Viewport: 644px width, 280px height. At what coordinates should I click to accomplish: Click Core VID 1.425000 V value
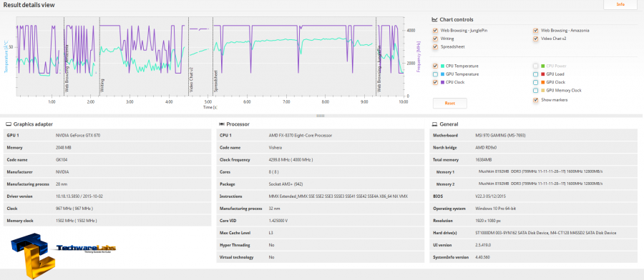point(278,221)
